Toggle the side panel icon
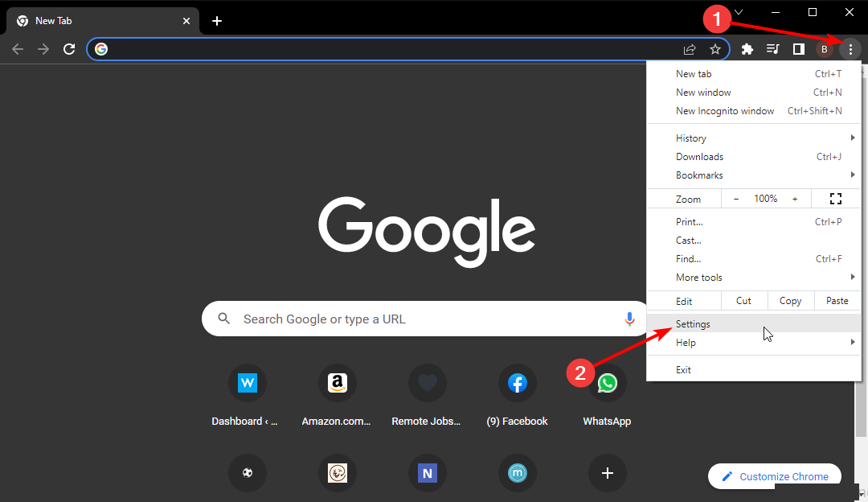The height and width of the screenshot is (502, 868). click(798, 49)
